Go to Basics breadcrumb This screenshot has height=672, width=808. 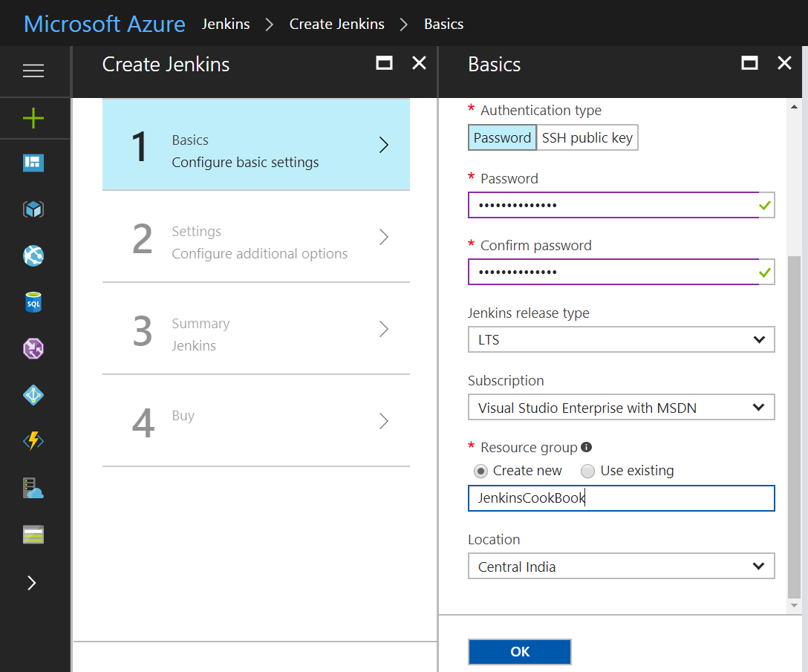[x=443, y=25]
